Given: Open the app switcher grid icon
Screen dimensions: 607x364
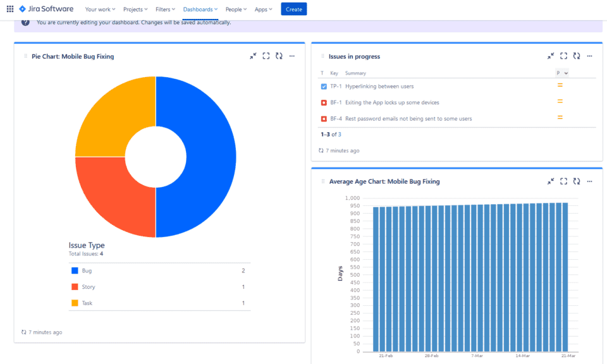Looking at the screenshot, I should 9,9.
